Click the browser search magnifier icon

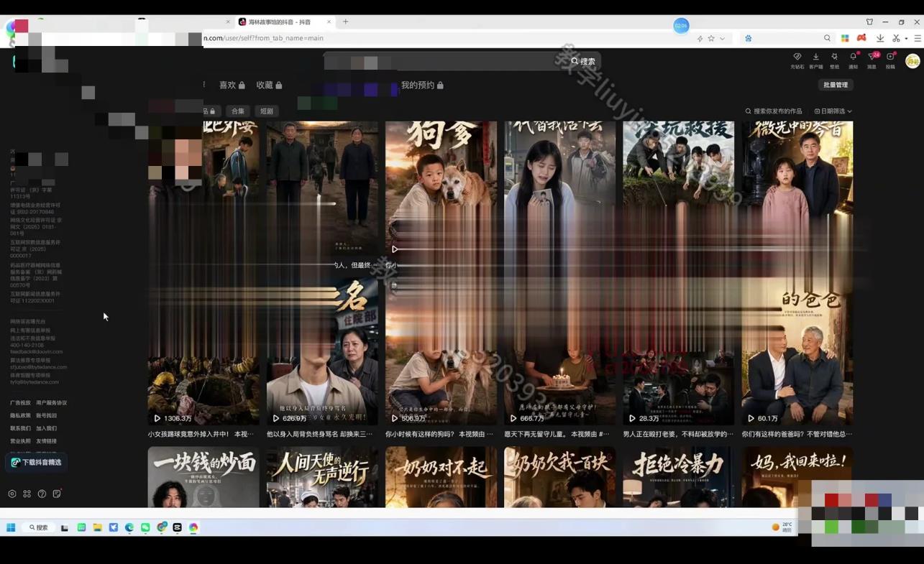827,39
